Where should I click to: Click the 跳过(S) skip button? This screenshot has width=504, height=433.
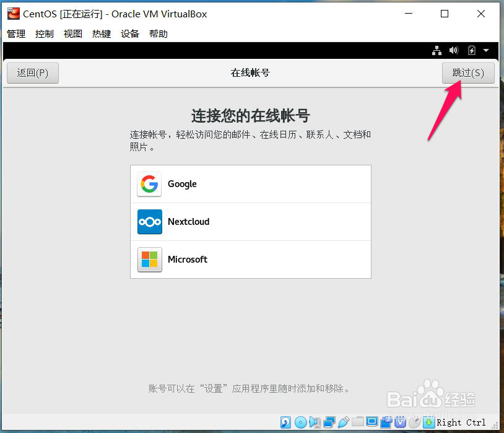(x=468, y=73)
